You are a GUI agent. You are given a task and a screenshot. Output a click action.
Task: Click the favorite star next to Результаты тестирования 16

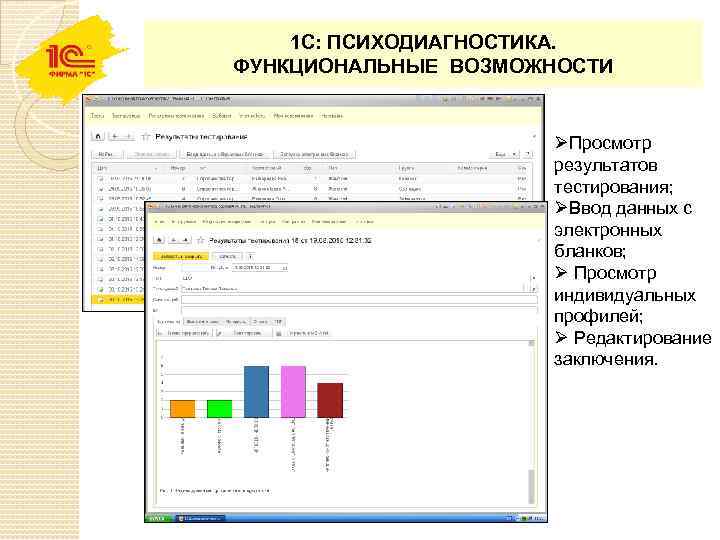pos(200,240)
